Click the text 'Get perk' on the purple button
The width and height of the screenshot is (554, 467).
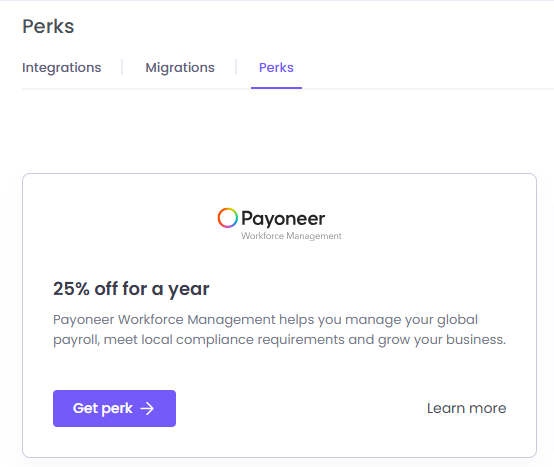coord(103,408)
